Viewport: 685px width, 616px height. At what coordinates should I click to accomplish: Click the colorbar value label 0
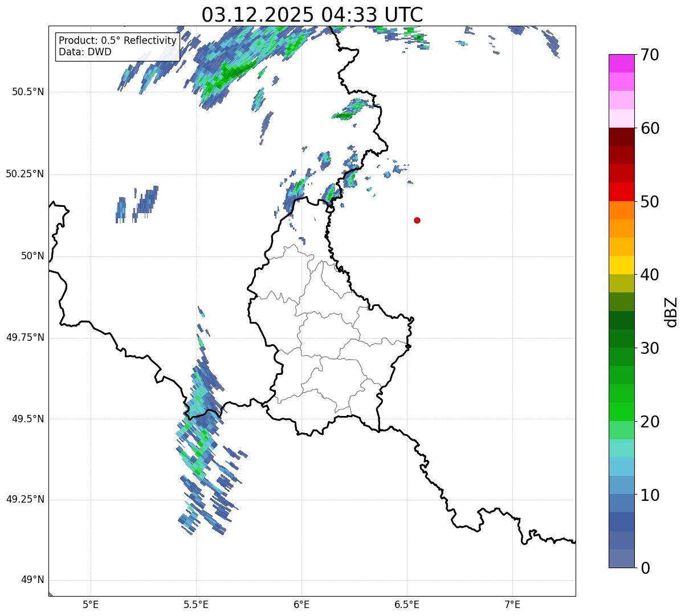point(645,568)
